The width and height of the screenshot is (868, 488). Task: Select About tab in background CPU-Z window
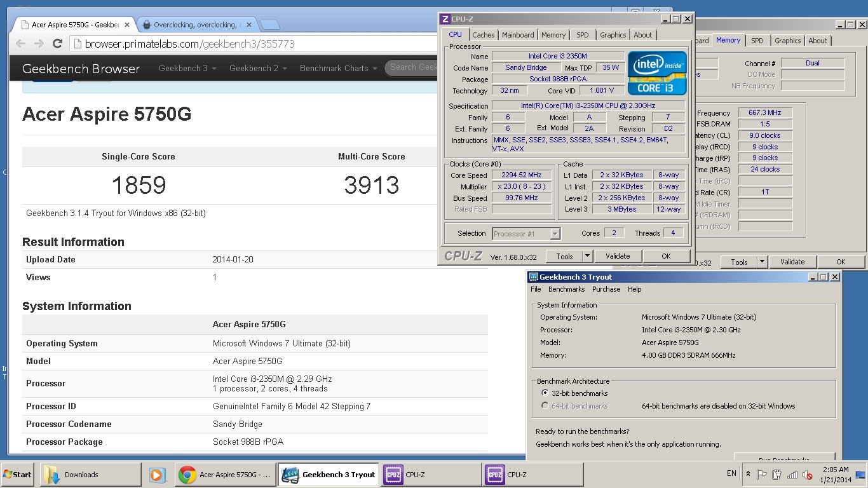818,41
